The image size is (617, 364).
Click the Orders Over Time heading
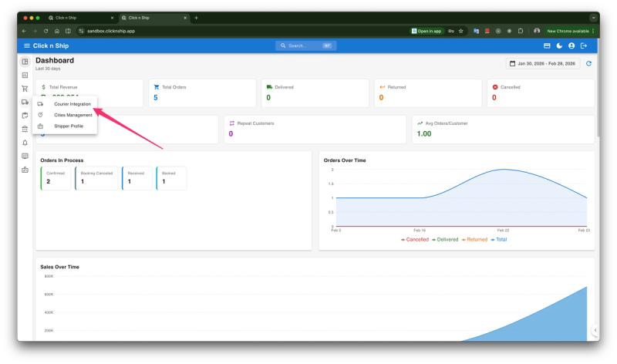pyautogui.click(x=345, y=160)
